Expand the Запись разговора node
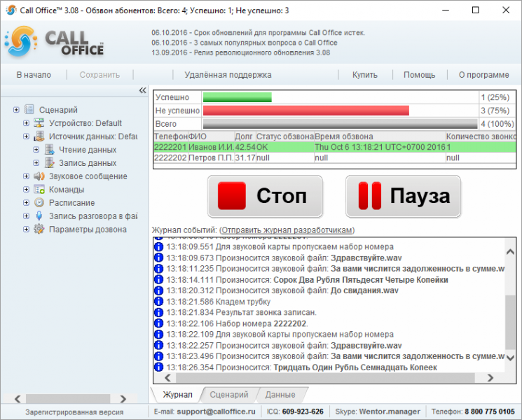Viewport: 522px width, 420px height. (x=26, y=216)
